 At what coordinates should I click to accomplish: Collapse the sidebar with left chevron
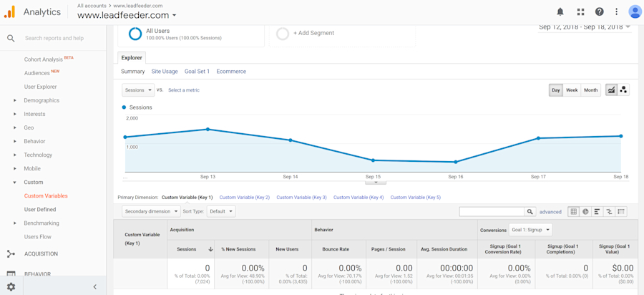point(94,287)
